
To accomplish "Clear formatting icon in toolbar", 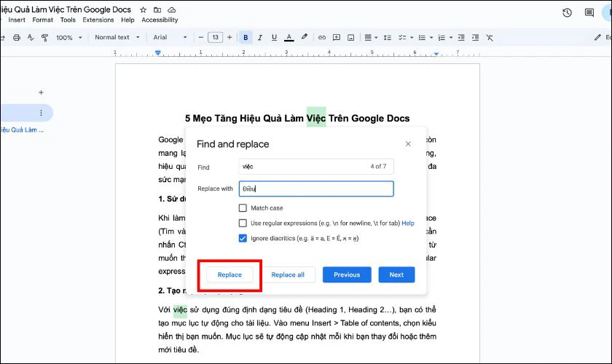I will click(x=490, y=37).
